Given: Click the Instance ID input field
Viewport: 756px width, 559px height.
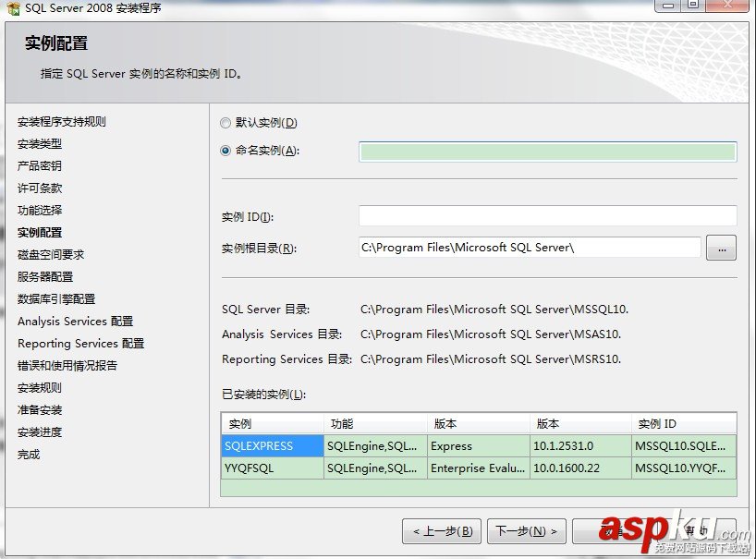Looking at the screenshot, I should click(548, 216).
